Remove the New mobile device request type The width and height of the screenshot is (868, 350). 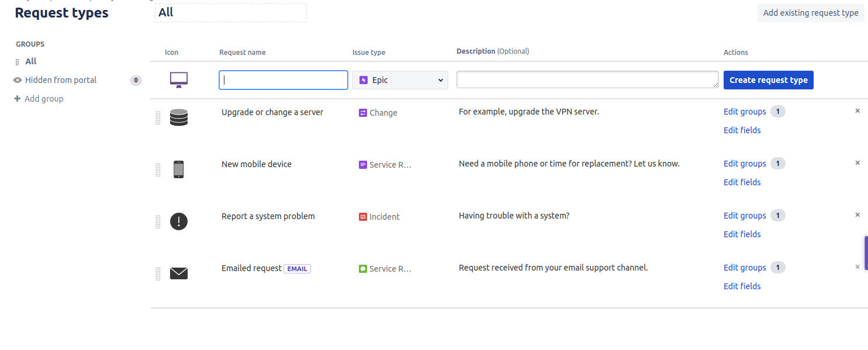(x=857, y=163)
